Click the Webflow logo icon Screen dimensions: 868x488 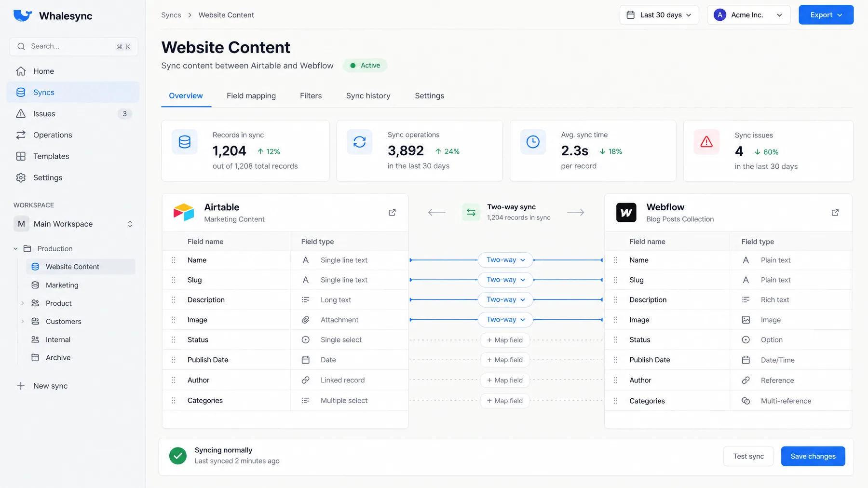(626, 213)
